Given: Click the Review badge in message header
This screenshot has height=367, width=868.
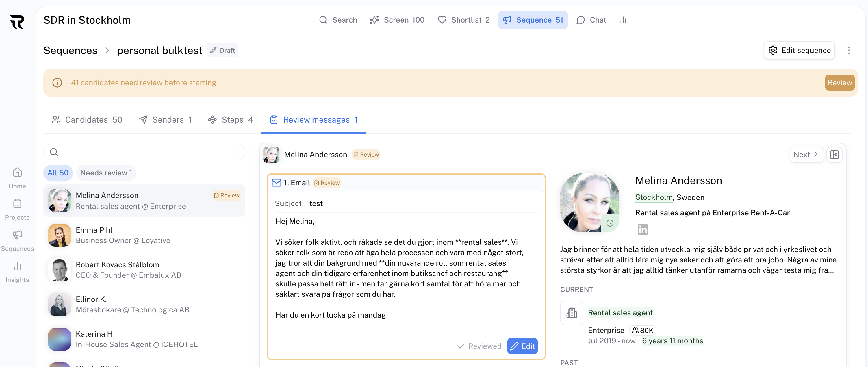Looking at the screenshot, I should tap(366, 155).
